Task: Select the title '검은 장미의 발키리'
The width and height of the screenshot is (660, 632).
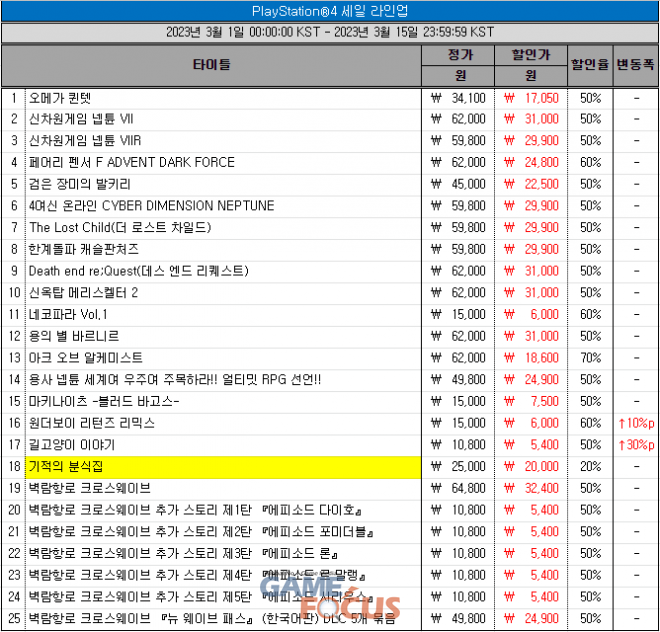Action: [80, 184]
